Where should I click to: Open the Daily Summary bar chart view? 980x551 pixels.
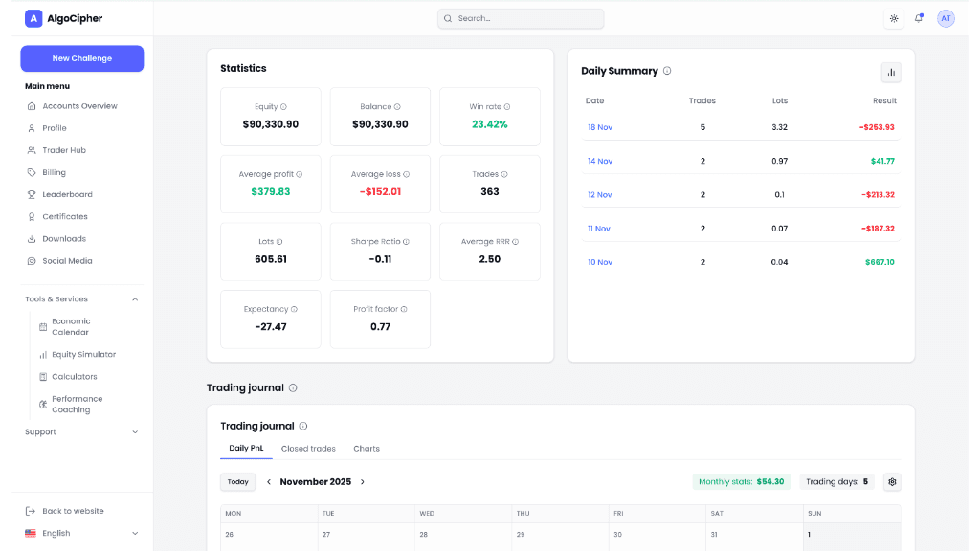point(891,72)
